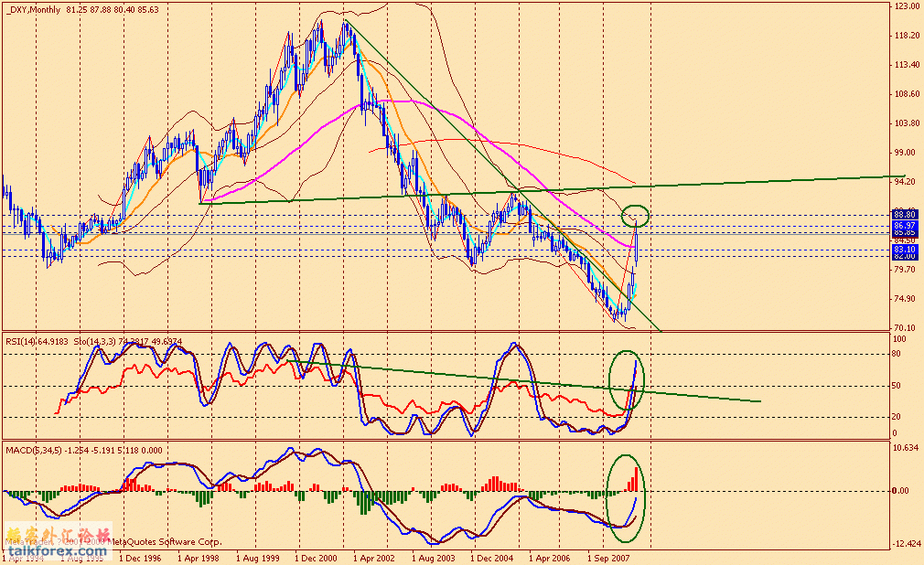Image resolution: width=924 pixels, height=565 pixels.
Task: Click the 103.80 price axis label
Action: [907, 123]
